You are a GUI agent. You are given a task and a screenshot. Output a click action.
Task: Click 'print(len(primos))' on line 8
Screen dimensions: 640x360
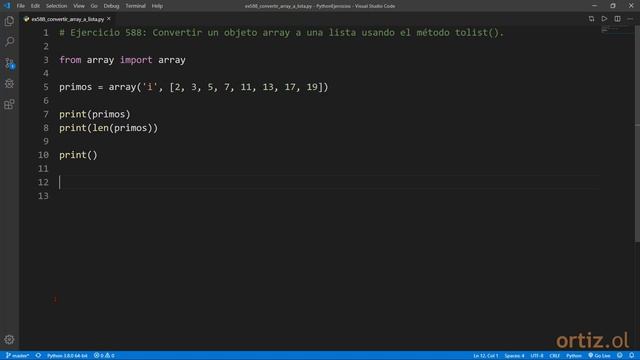109,128
